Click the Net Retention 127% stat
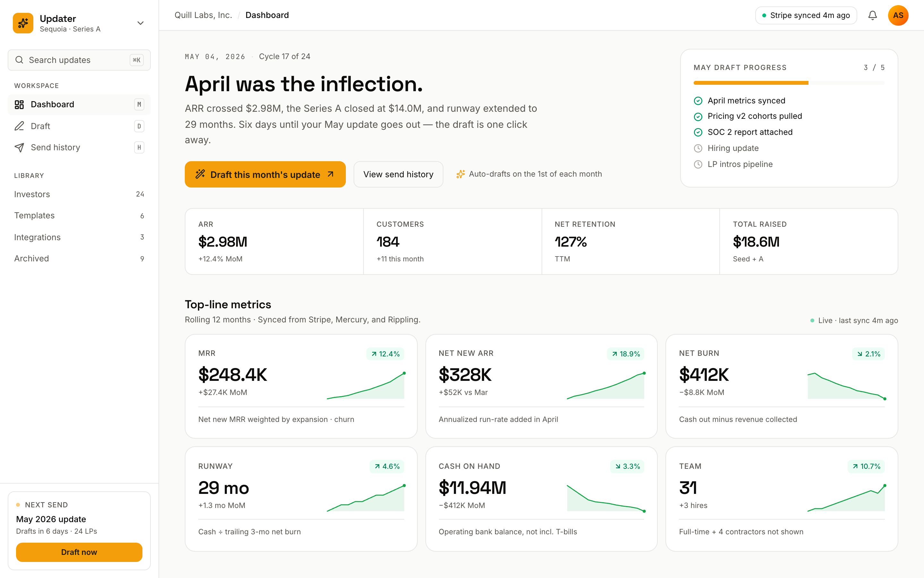 click(x=631, y=241)
